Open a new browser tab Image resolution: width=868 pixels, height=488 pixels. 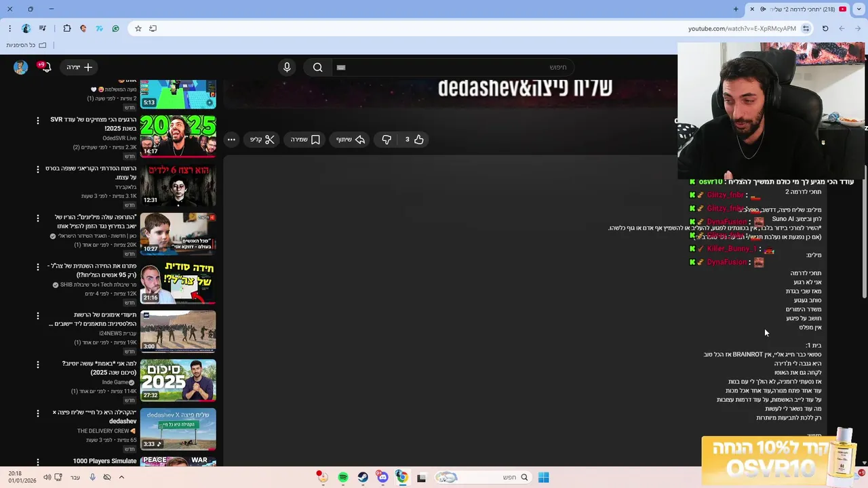736,9
